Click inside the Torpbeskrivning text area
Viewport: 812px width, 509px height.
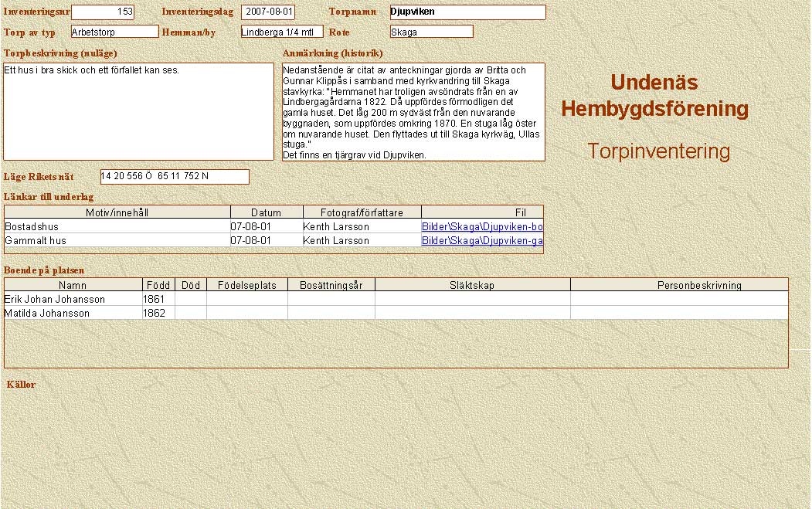tap(139, 111)
